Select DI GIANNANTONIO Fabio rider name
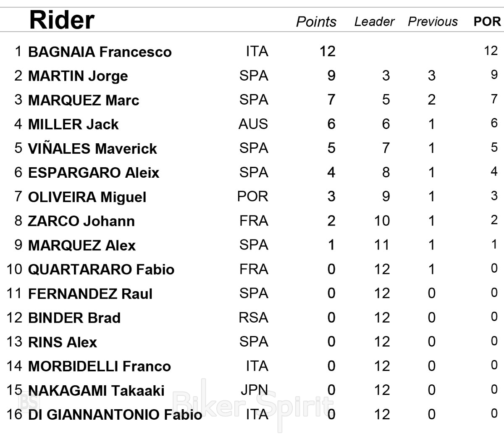This screenshot has width=504, height=434. coord(115,415)
